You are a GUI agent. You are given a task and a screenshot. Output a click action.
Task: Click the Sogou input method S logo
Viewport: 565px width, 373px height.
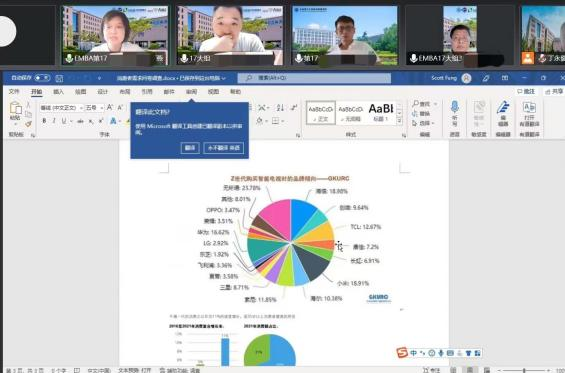402,353
